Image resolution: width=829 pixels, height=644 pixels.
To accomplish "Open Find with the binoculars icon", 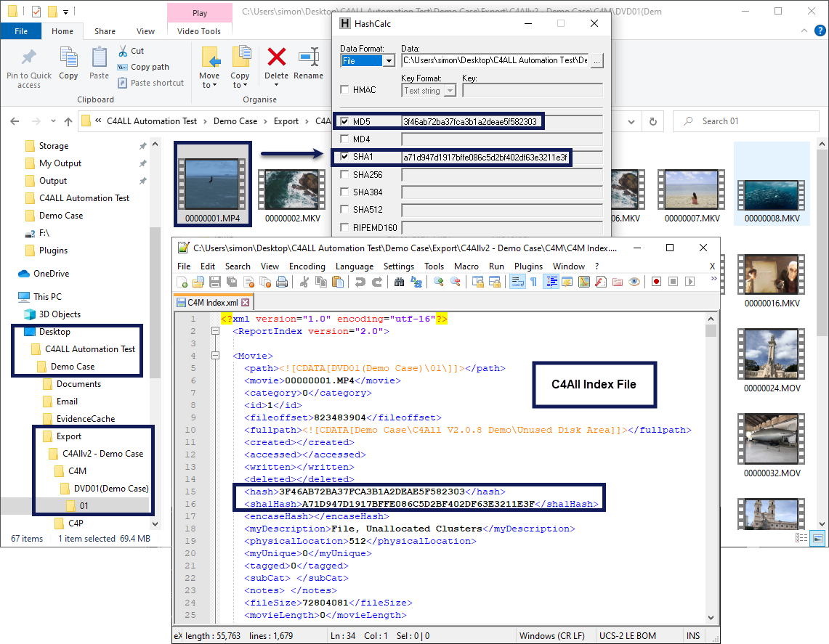I will (399, 282).
